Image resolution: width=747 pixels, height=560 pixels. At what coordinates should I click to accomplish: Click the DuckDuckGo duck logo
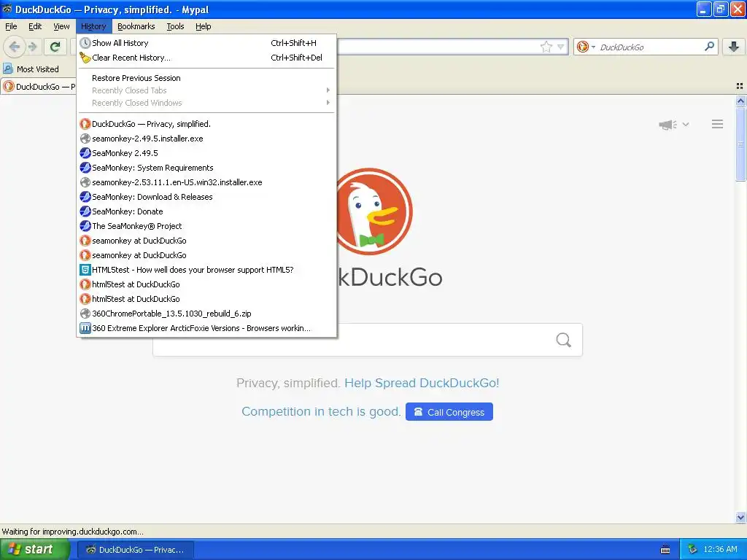tap(373, 211)
